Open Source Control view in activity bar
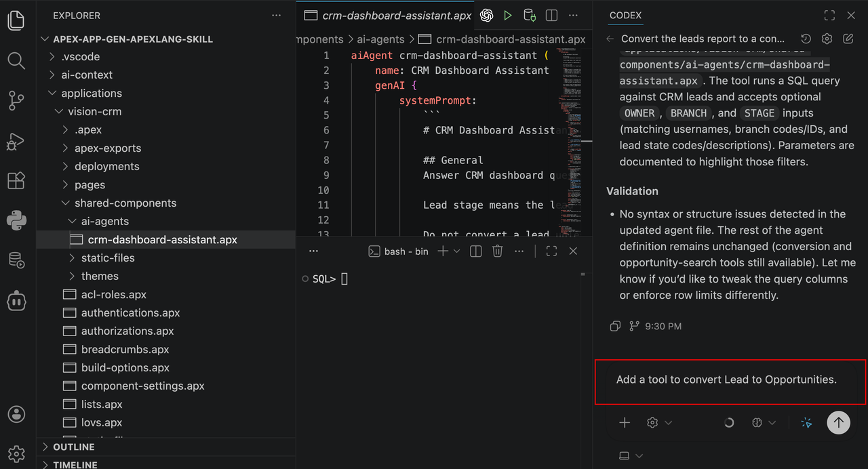Screen dimensions: 868x469 pos(16,100)
